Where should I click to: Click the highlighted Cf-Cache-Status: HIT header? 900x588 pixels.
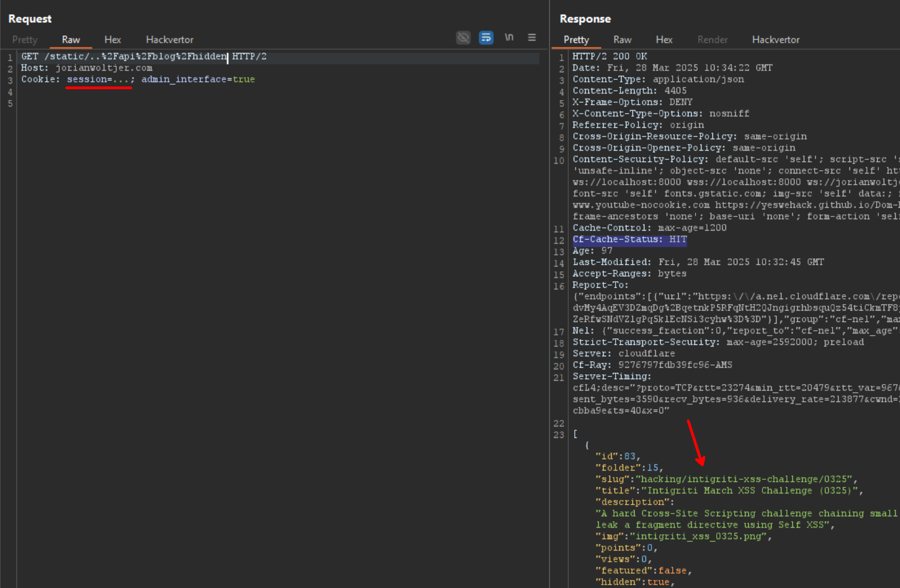(x=630, y=239)
